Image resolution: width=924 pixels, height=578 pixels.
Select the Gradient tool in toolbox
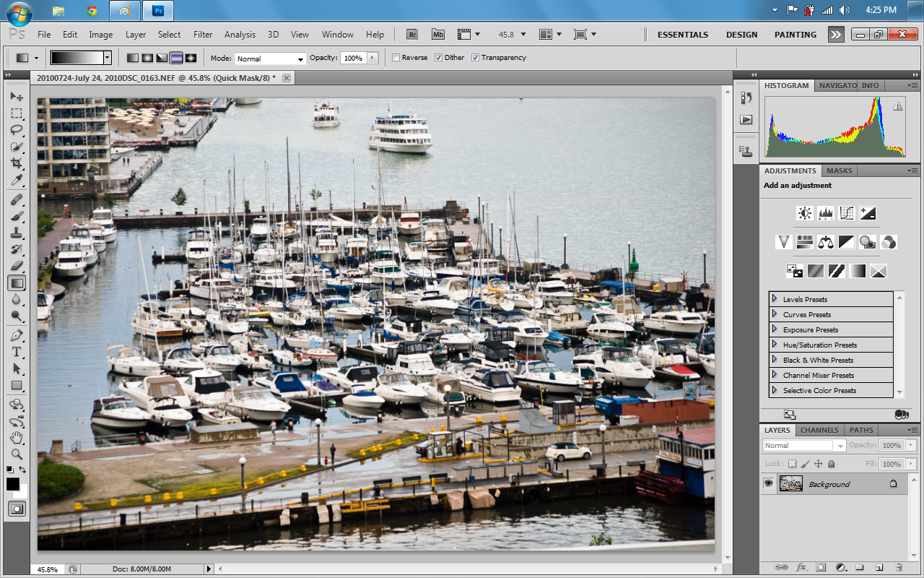17,282
